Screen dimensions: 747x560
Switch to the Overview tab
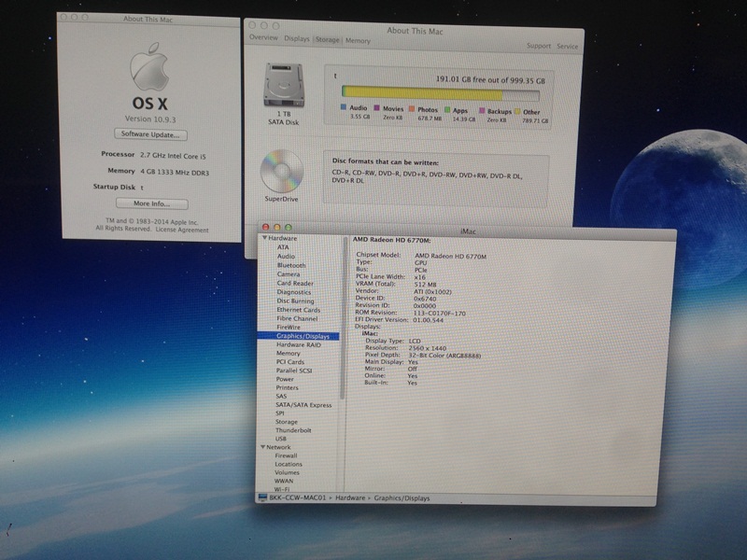(263, 37)
